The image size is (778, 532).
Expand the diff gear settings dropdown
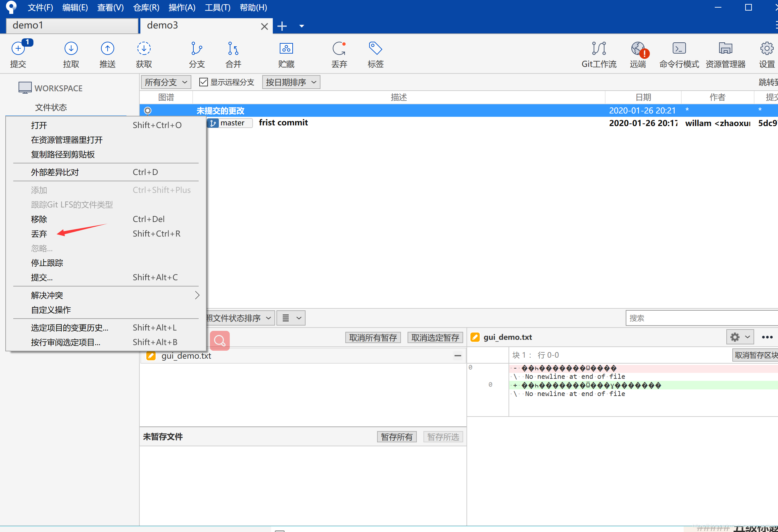(740, 337)
